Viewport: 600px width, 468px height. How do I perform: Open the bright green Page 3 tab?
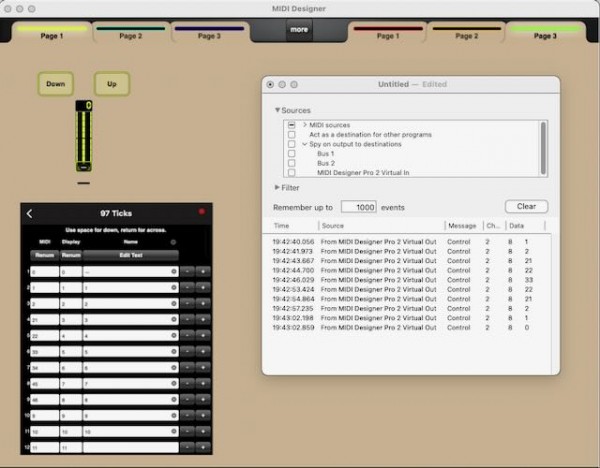[545, 33]
